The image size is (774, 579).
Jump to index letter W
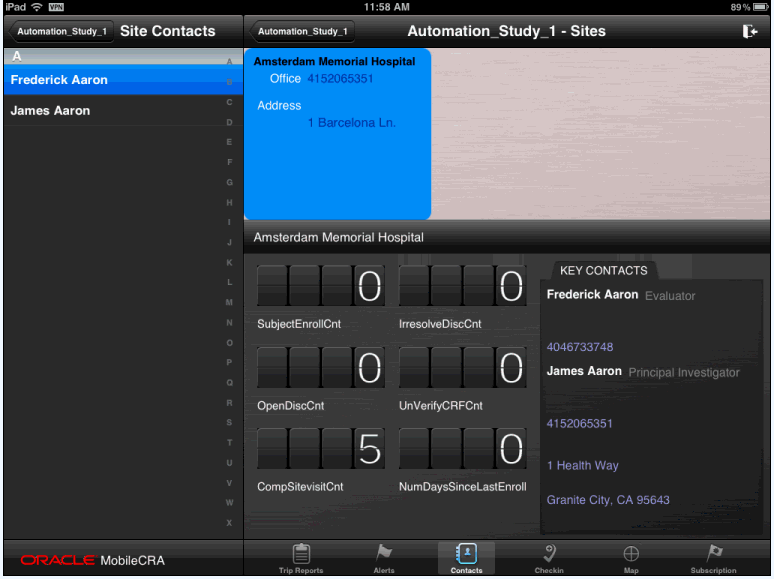tap(229, 503)
